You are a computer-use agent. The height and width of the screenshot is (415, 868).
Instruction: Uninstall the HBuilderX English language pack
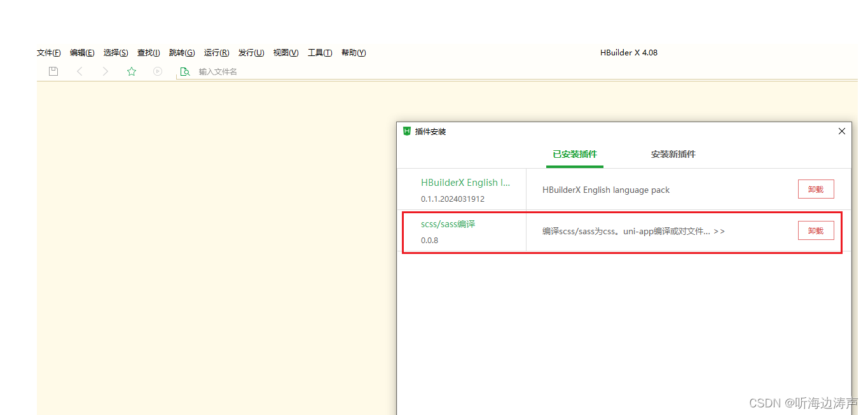pos(816,189)
